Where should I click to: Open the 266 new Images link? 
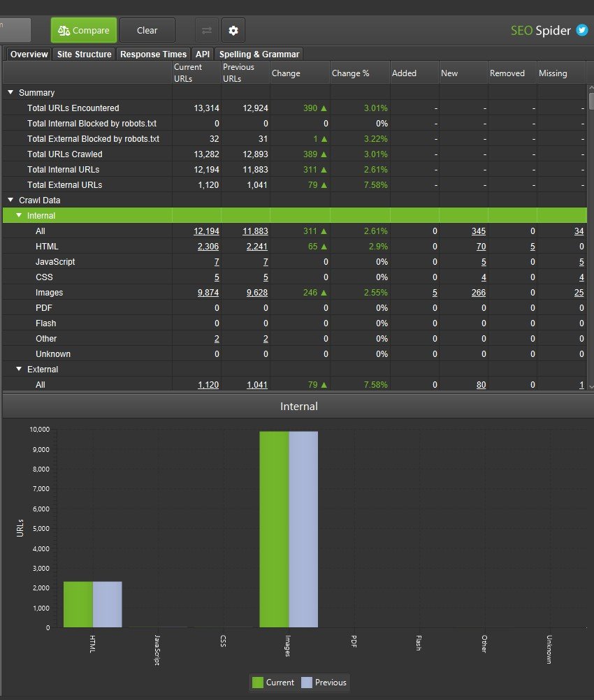pyautogui.click(x=478, y=293)
